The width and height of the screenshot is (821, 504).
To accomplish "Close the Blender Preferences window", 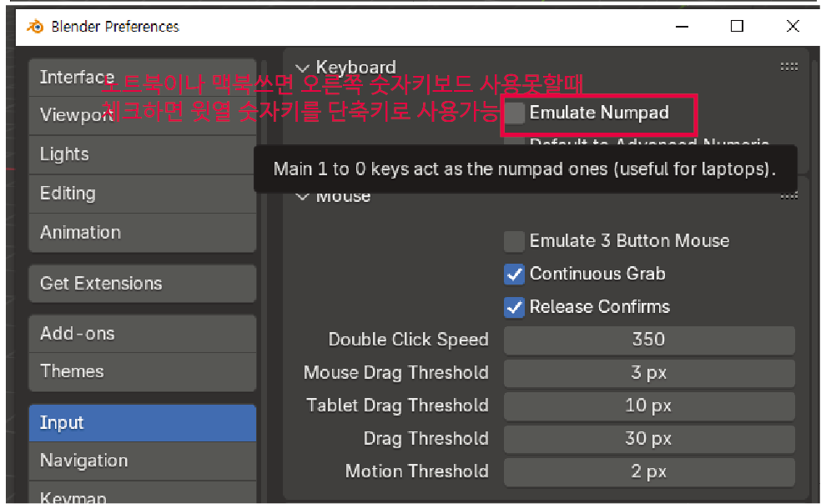I will coord(793,26).
